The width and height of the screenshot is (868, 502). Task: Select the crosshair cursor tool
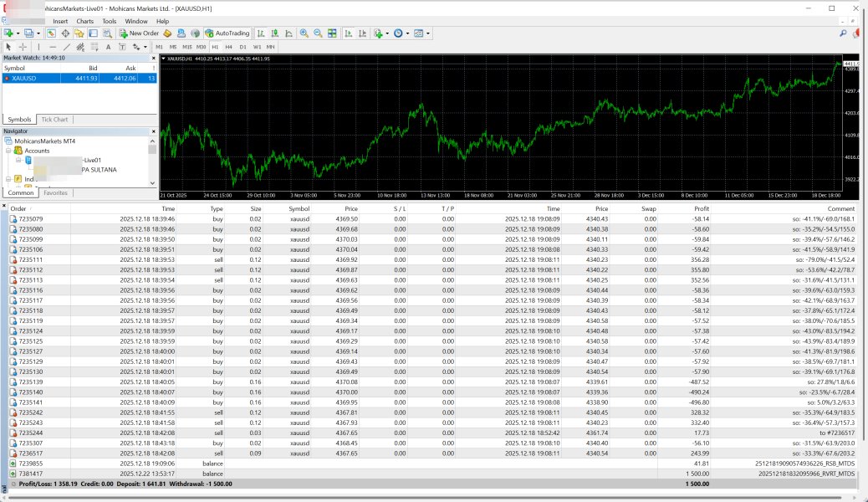pyautogui.click(x=23, y=47)
